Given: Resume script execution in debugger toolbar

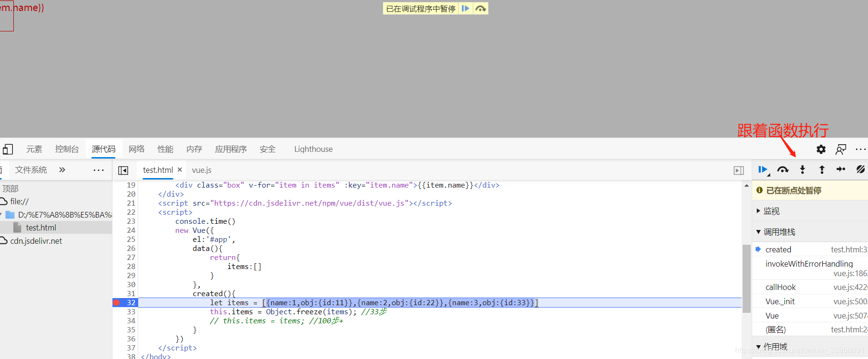Looking at the screenshot, I should click(764, 170).
